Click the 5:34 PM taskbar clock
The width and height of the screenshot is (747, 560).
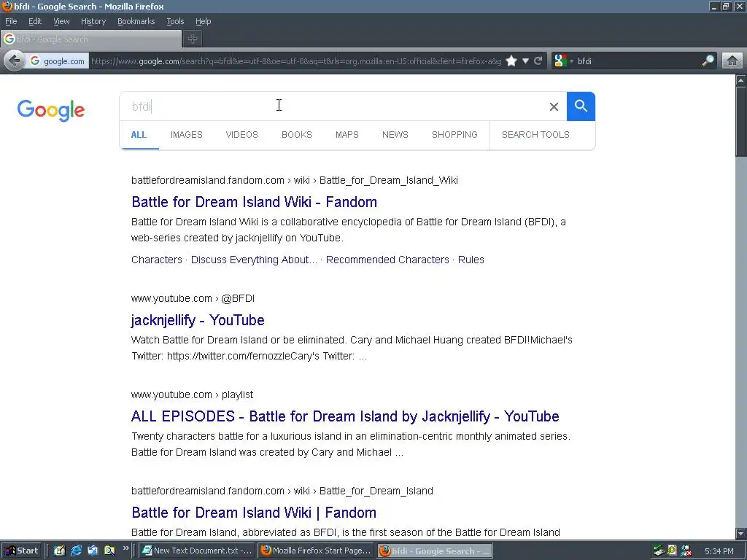coord(719,551)
